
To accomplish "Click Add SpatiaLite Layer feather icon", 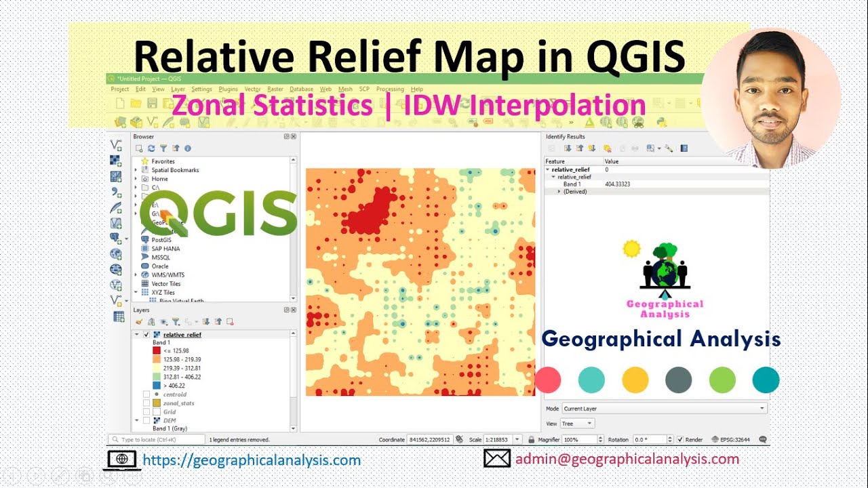I will coord(116,207).
